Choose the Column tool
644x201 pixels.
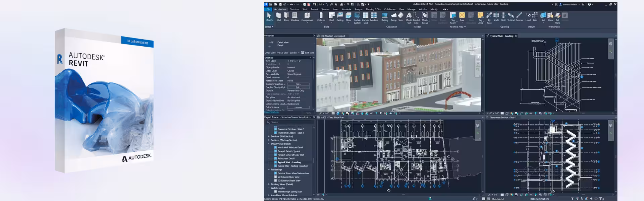[321, 17]
